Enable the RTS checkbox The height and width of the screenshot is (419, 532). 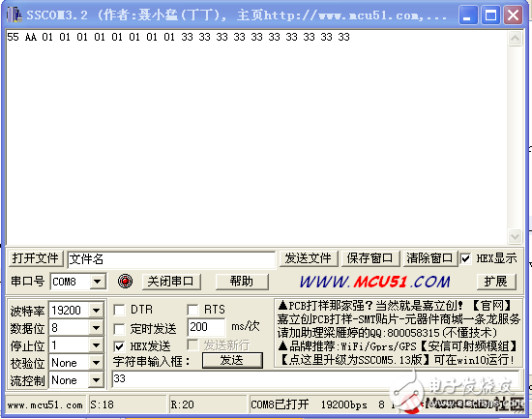[x=192, y=310]
